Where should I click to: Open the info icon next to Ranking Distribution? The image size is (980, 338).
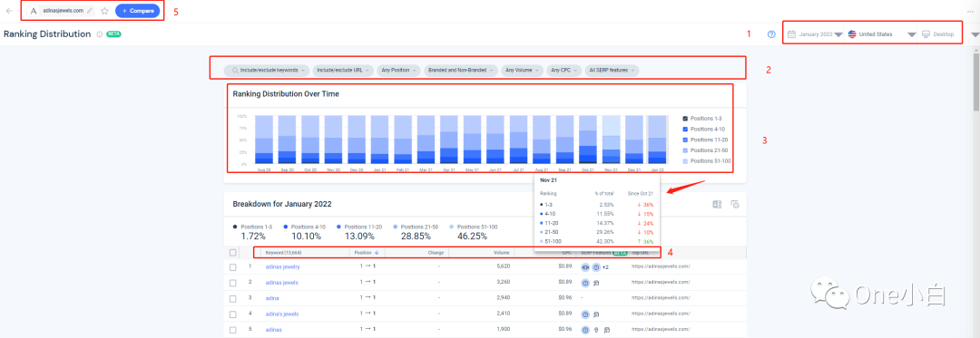tap(100, 34)
